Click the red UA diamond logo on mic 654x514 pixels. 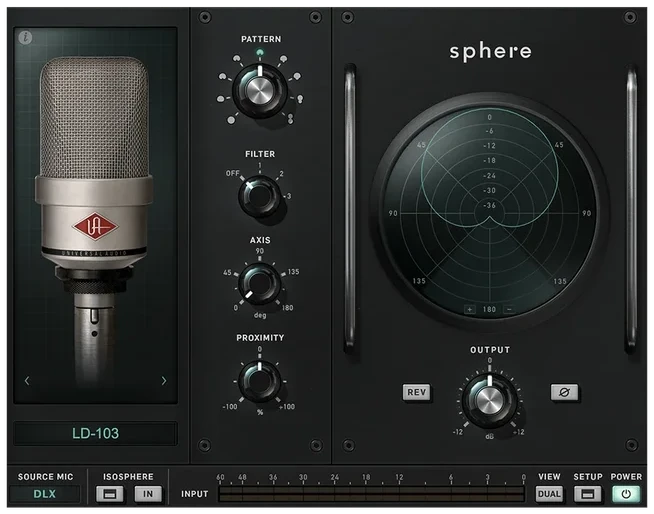pos(95,227)
